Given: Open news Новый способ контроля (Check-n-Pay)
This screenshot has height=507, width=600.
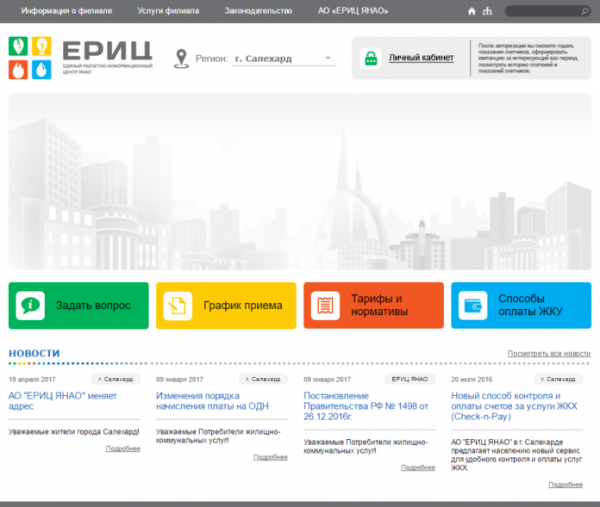Looking at the screenshot, I should 514,406.
